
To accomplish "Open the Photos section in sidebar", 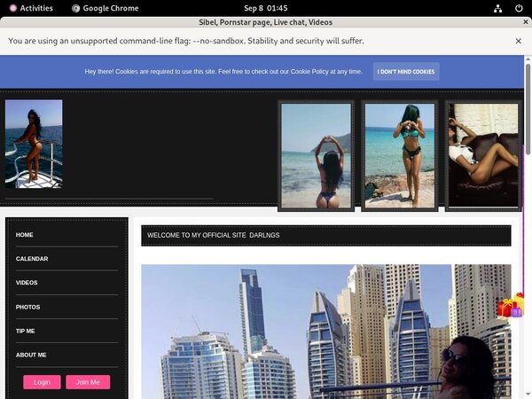I will (x=27, y=307).
